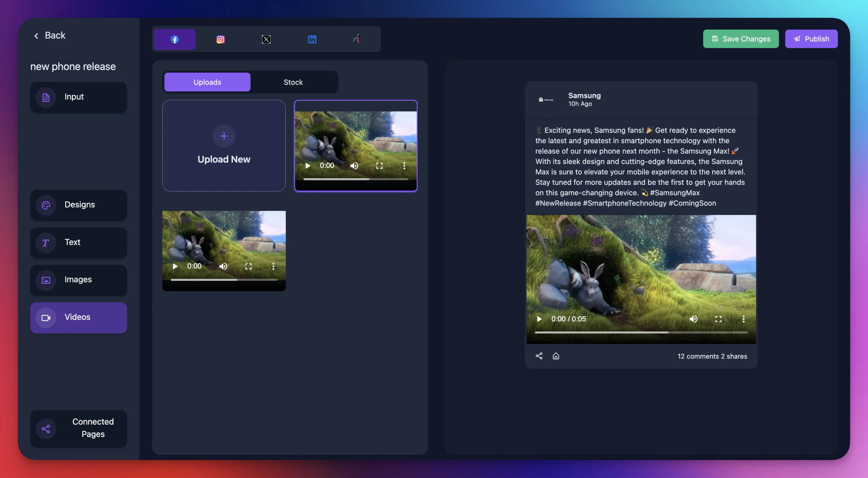The image size is (868, 478).
Task: Click the "0:00 / 0:05" time on preview
Action: (x=569, y=319)
